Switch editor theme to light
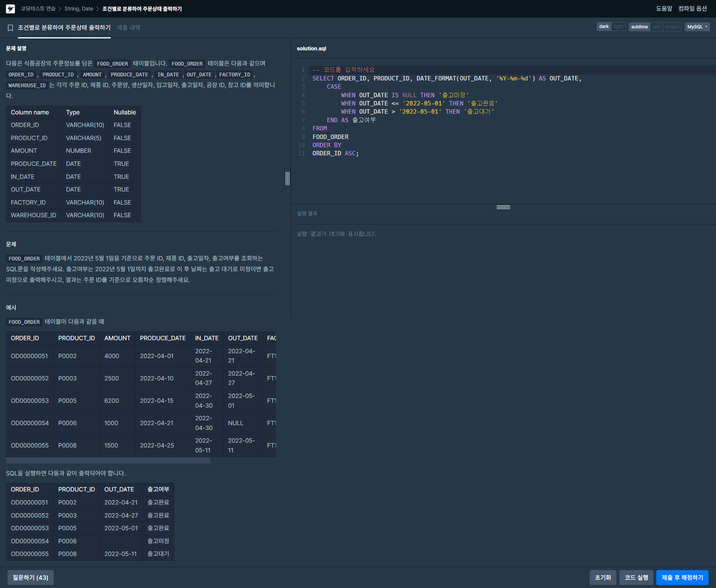This screenshot has height=588, width=716. click(618, 27)
